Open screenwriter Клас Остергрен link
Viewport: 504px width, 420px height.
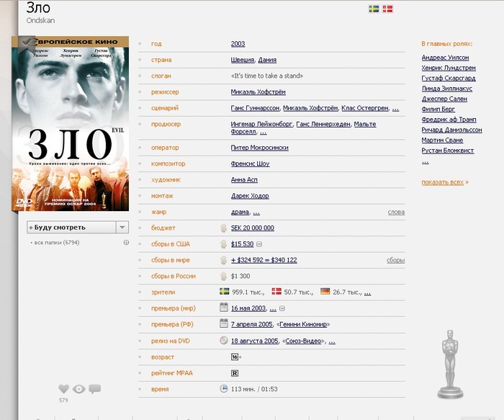click(x=365, y=108)
